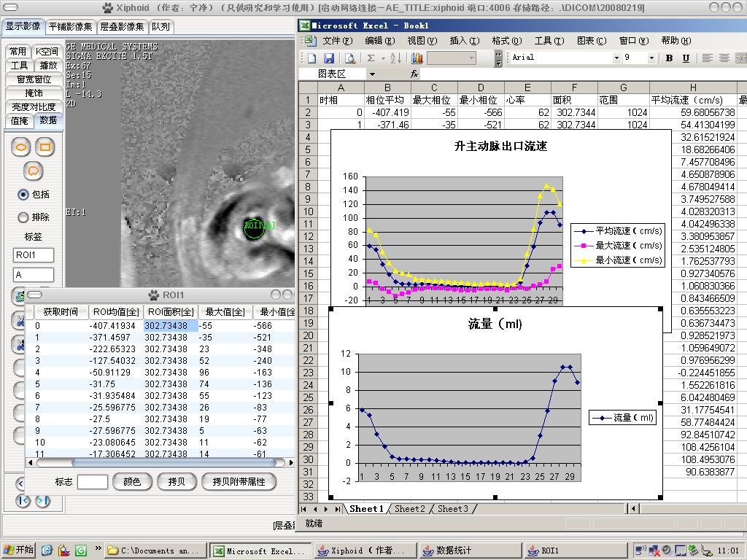
Task: Click the Center align icon in Excel
Action: click(x=724, y=58)
